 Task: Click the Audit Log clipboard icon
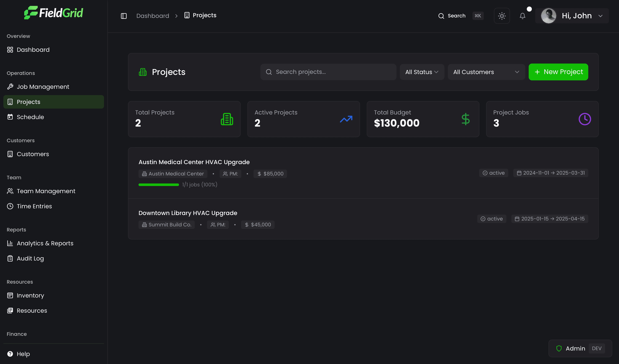(10, 259)
